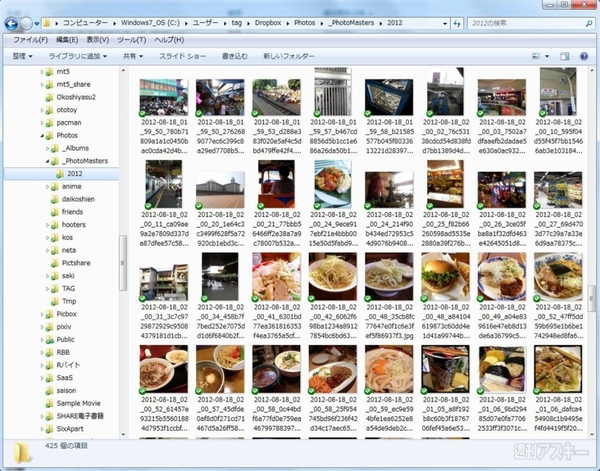
Task: Click the スライド ショー button
Action: [183, 57]
